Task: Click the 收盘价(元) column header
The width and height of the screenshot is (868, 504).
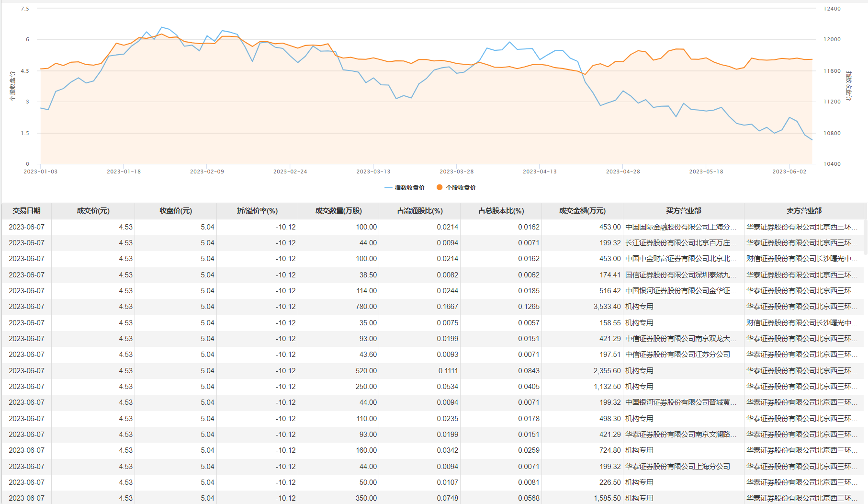Action: 176,211
